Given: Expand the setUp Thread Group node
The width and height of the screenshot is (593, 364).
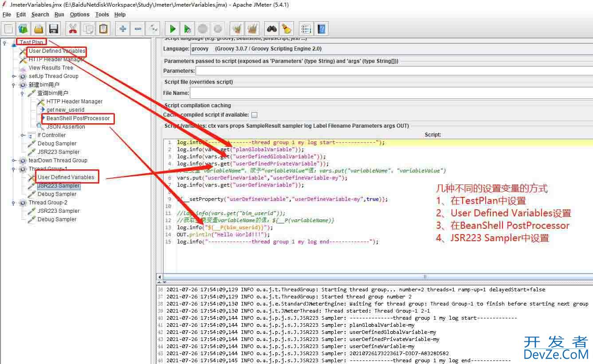Looking at the screenshot, I should coord(14,76).
